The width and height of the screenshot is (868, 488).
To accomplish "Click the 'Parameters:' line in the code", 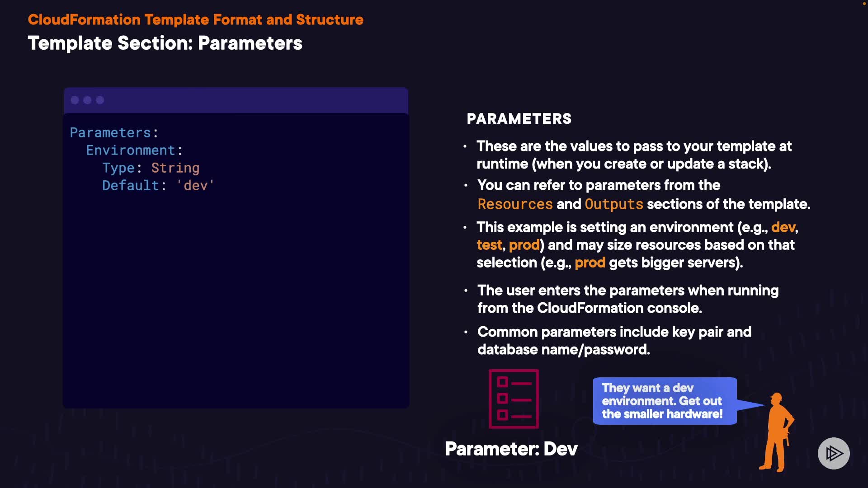I will 114,132.
